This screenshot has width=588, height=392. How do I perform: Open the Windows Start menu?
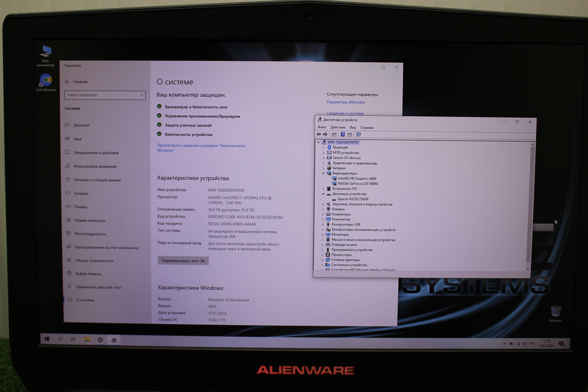47,339
